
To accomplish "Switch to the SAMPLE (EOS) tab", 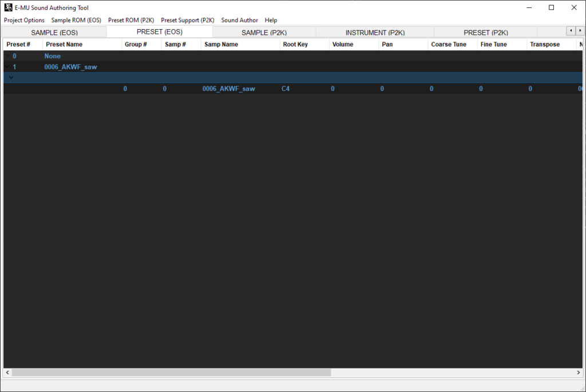I will click(54, 33).
